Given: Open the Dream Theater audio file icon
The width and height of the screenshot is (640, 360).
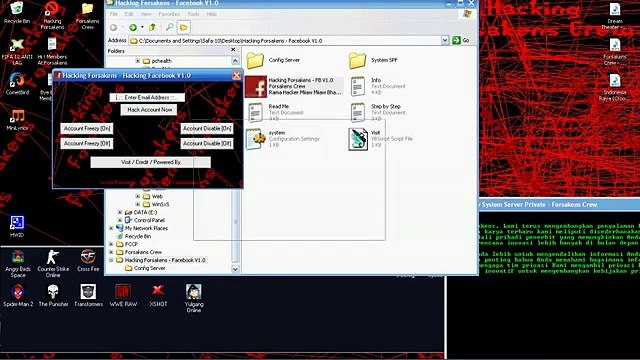Looking at the screenshot, I should click(615, 16).
